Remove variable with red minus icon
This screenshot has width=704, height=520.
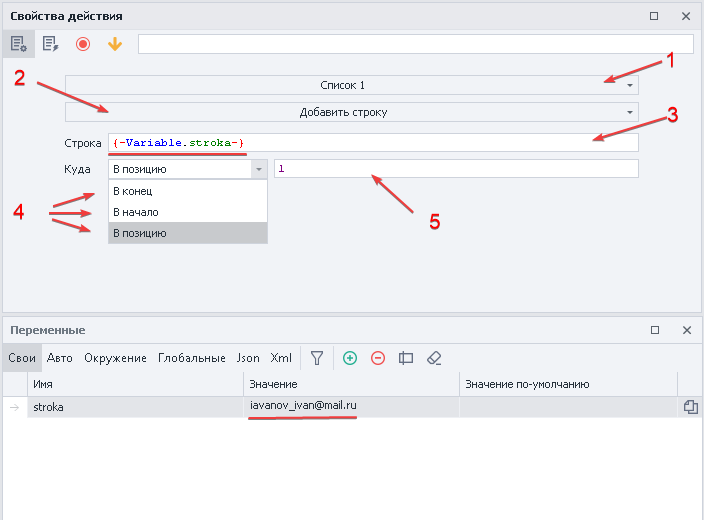click(x=378, y=358)
